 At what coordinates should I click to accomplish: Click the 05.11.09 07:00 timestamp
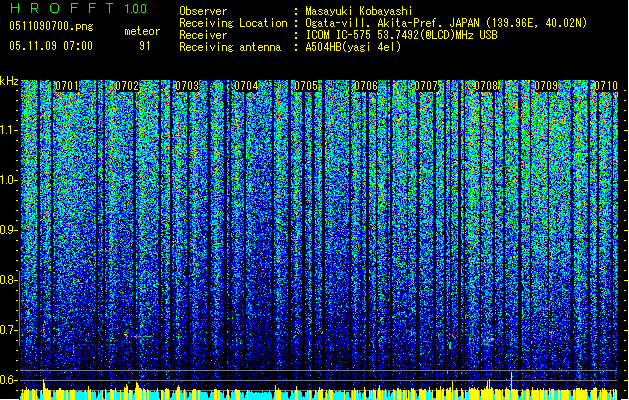click(x=50, y=46)
